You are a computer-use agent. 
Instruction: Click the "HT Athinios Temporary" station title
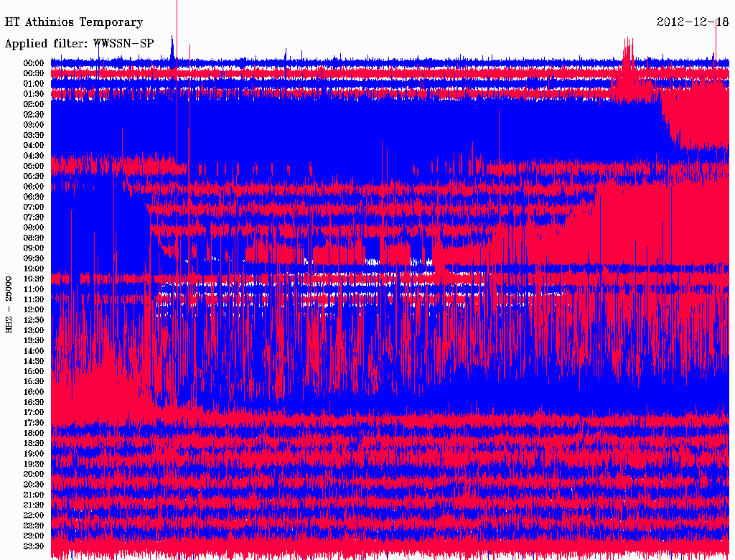74,23
